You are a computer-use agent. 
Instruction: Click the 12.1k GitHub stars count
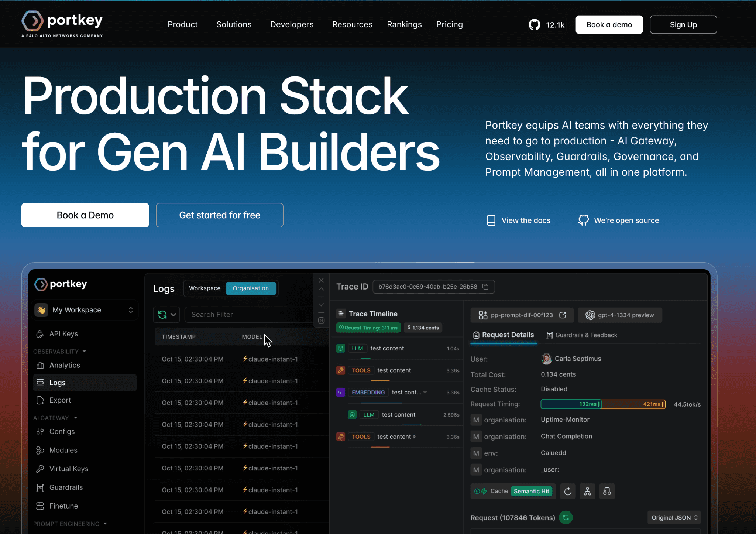pyautogui.click(x=555, y=25)
